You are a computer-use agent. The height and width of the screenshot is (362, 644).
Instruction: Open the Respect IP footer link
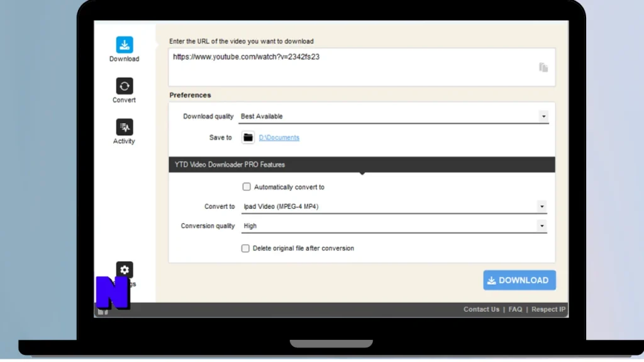click(548, 309)
